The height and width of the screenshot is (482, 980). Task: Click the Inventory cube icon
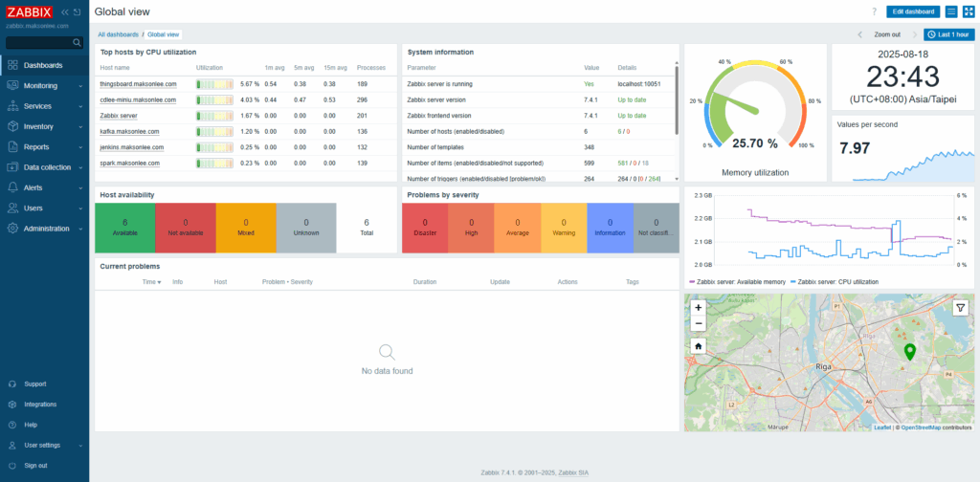[x=12, y=126]
